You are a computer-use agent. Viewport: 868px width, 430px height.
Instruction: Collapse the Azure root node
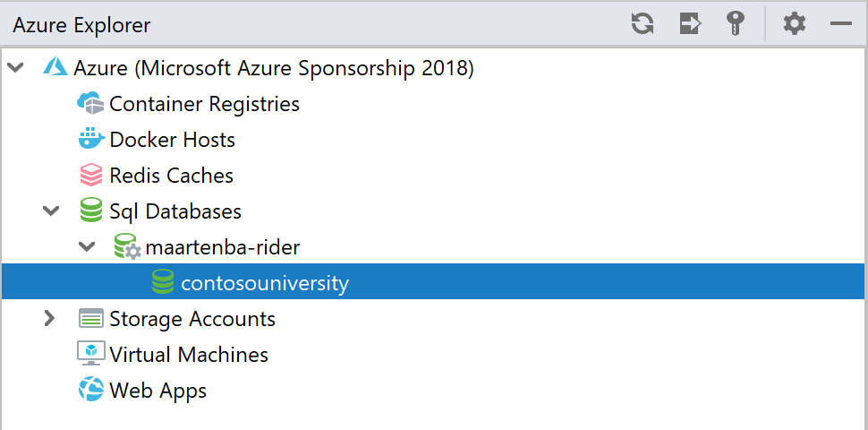(16, 68)
